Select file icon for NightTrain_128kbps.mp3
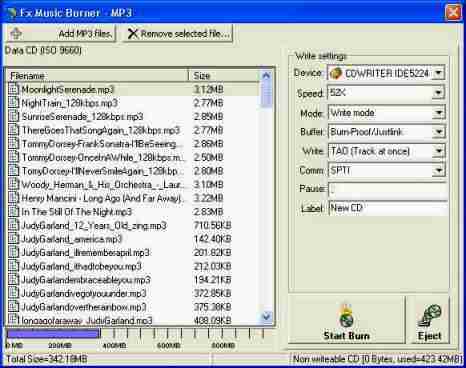The width and height of the screenshot is (466, 368). point(14,103)
